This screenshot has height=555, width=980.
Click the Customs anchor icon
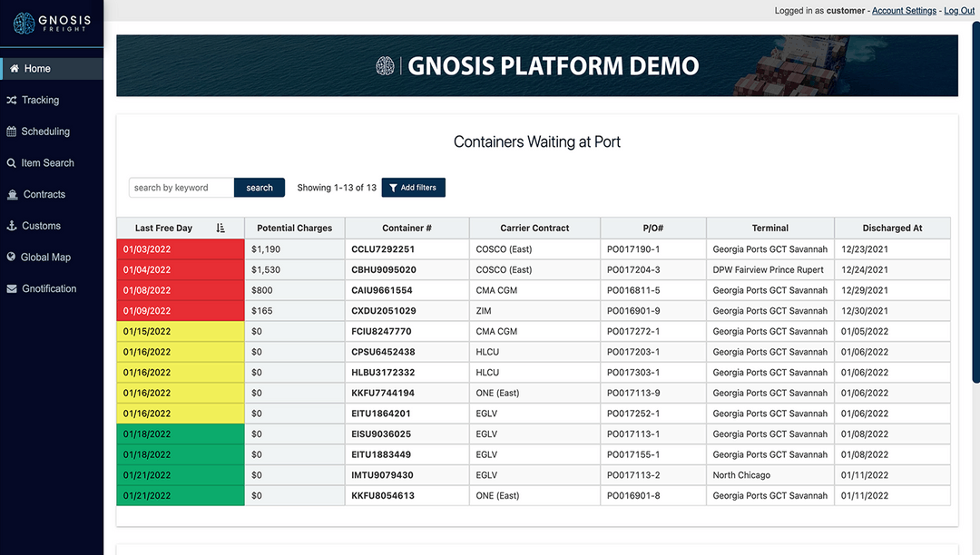pos(13,225)
